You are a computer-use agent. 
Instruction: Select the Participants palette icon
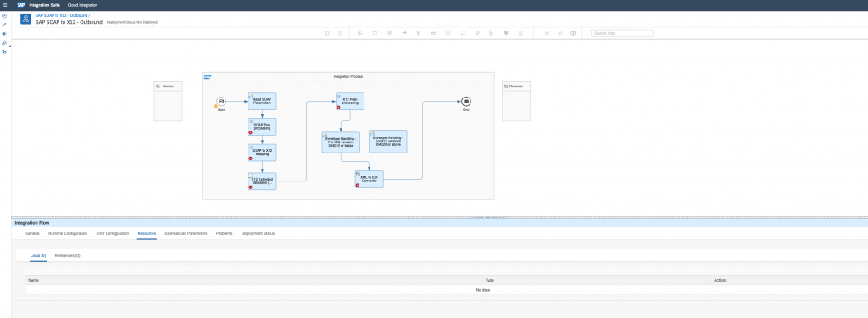tap(359, 33)
